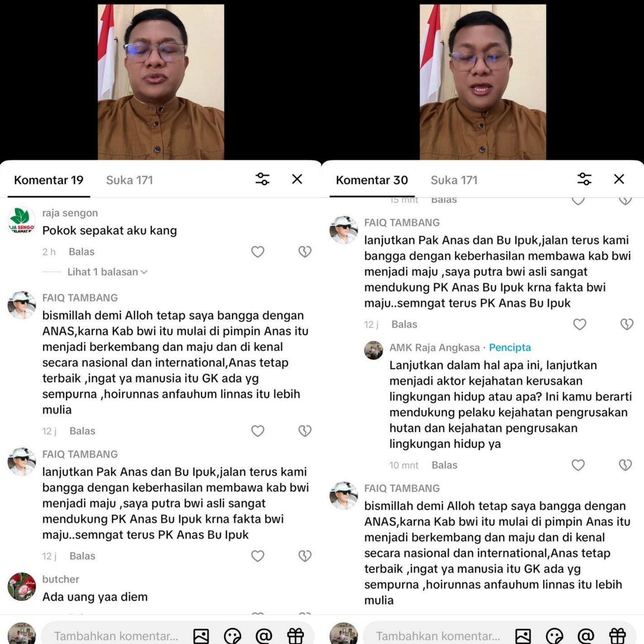This screenshot has height=644, width=644.
Task: Tap image attachment icon in left comment bar
Action: coord(201,636)
